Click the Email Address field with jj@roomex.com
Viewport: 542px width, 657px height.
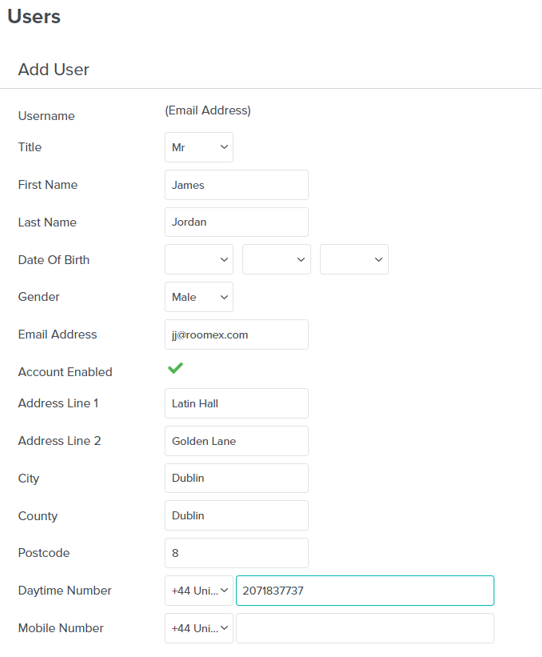click(x=237, y=335)
